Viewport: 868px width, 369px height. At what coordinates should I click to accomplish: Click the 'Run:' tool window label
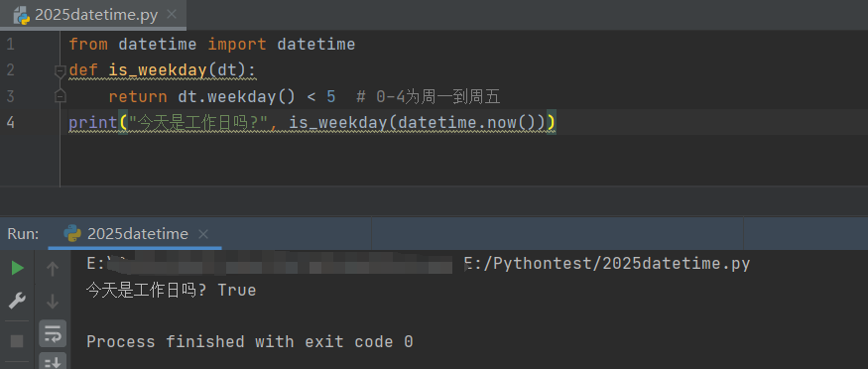[23, 234]
